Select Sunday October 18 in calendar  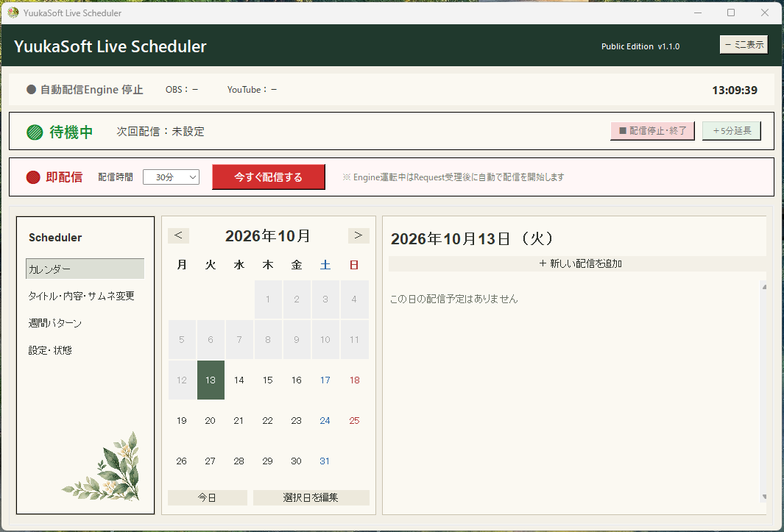(355, 380)
